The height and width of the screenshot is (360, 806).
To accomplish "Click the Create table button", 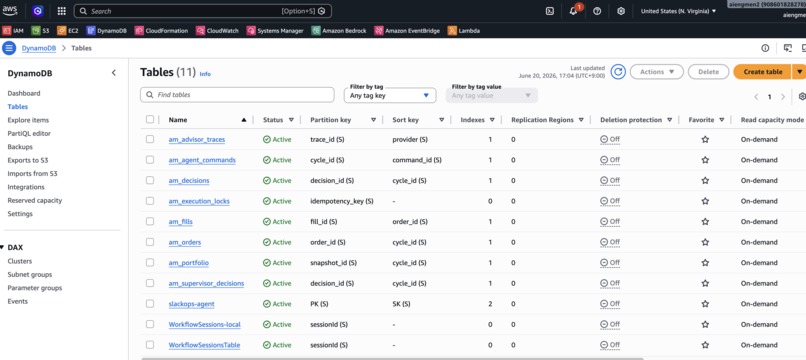I will [763, 72].
